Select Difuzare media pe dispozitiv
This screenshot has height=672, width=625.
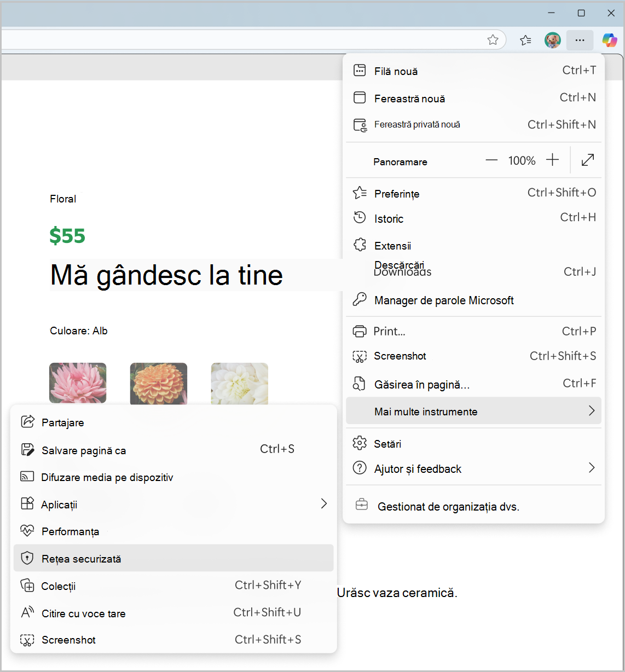coord(173,477)
